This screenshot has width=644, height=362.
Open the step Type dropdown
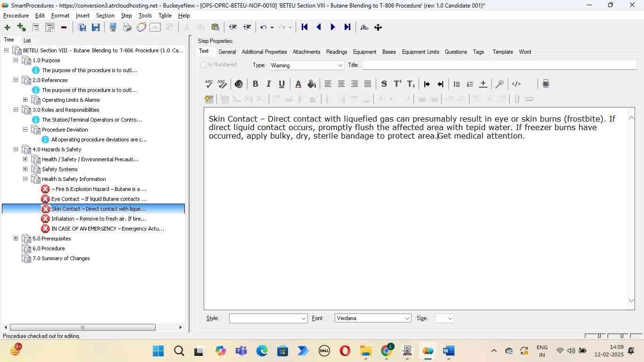(x=340, y=66)
